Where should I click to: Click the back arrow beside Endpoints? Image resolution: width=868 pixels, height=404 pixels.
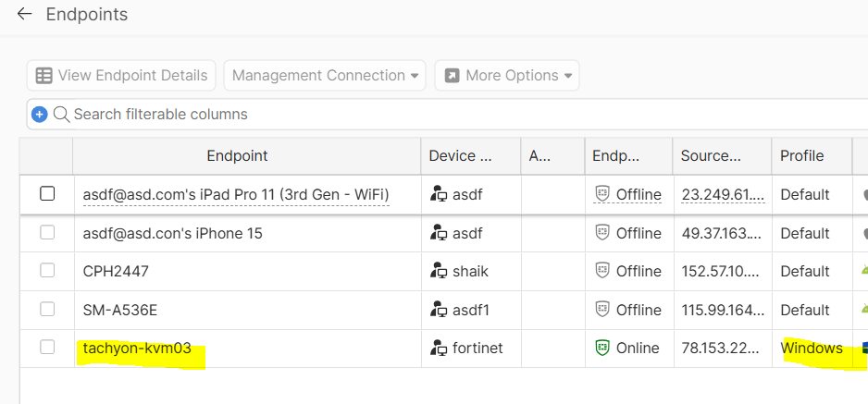point(24,15)
